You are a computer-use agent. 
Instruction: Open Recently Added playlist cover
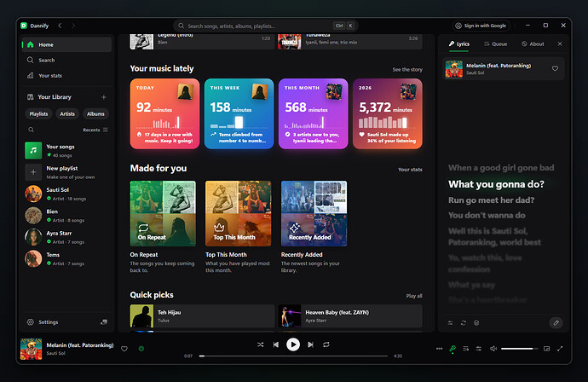pos(314,213)
